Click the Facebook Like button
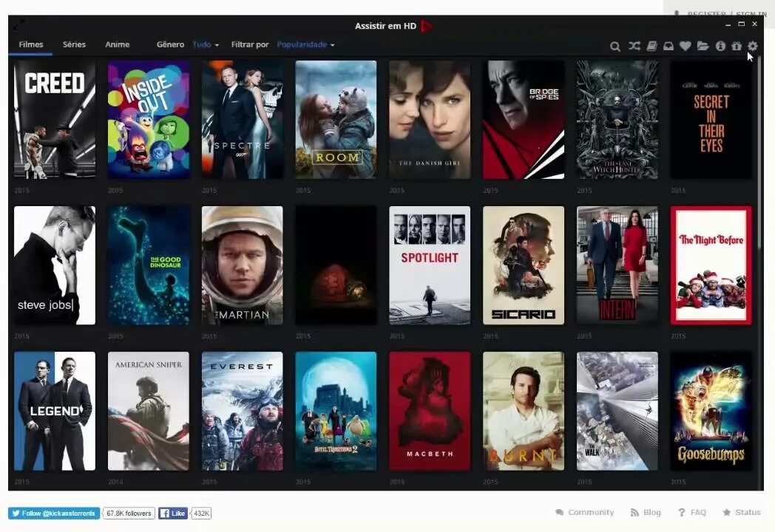This screenshot has width=775, height=532. click(172, 514)
